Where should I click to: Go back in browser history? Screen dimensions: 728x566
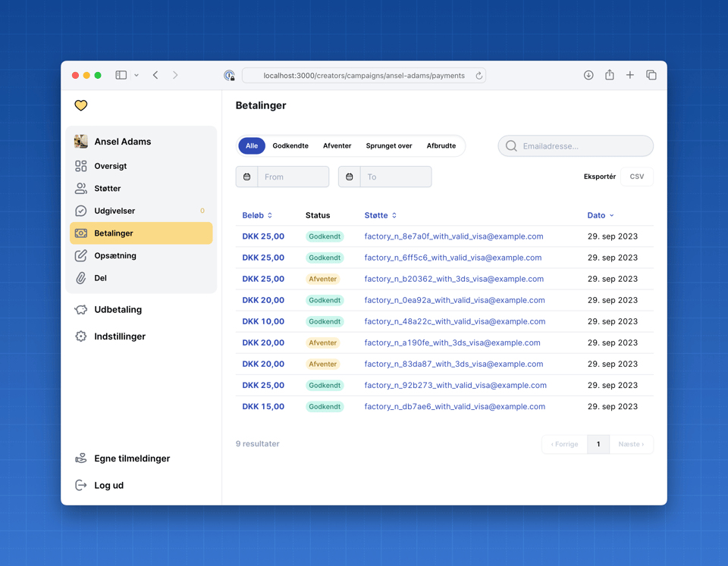pos(155,75)
